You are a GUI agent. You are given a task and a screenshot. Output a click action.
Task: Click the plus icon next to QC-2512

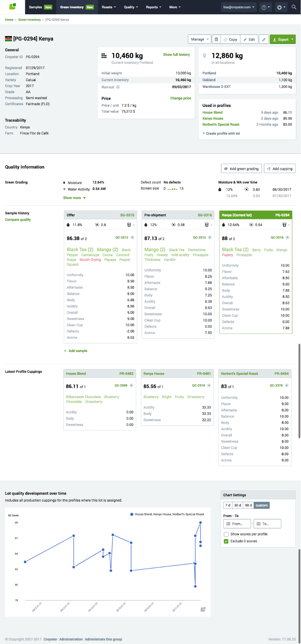pyautogui.click(x=132, y=237)
